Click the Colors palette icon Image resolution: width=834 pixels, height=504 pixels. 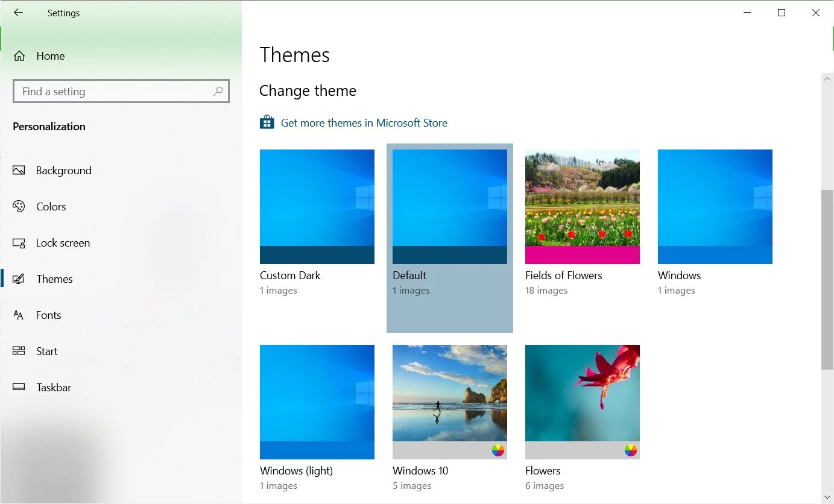(x=19, y=207)
